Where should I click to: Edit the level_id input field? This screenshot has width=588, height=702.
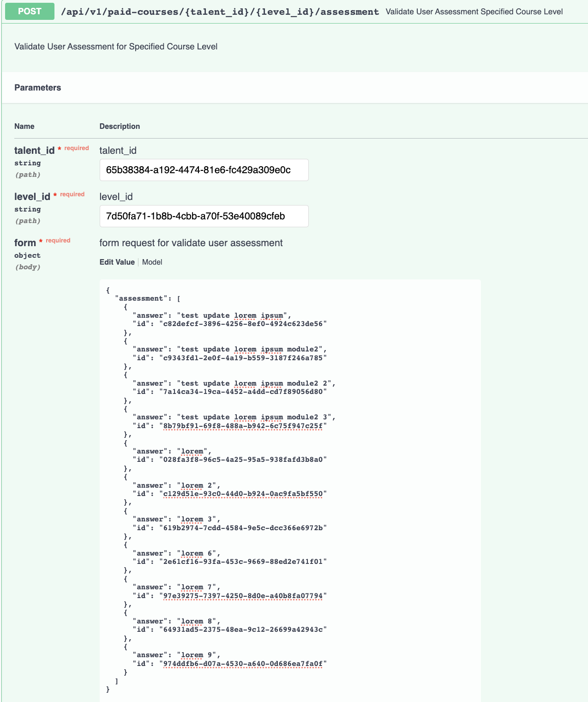(204, 216)
